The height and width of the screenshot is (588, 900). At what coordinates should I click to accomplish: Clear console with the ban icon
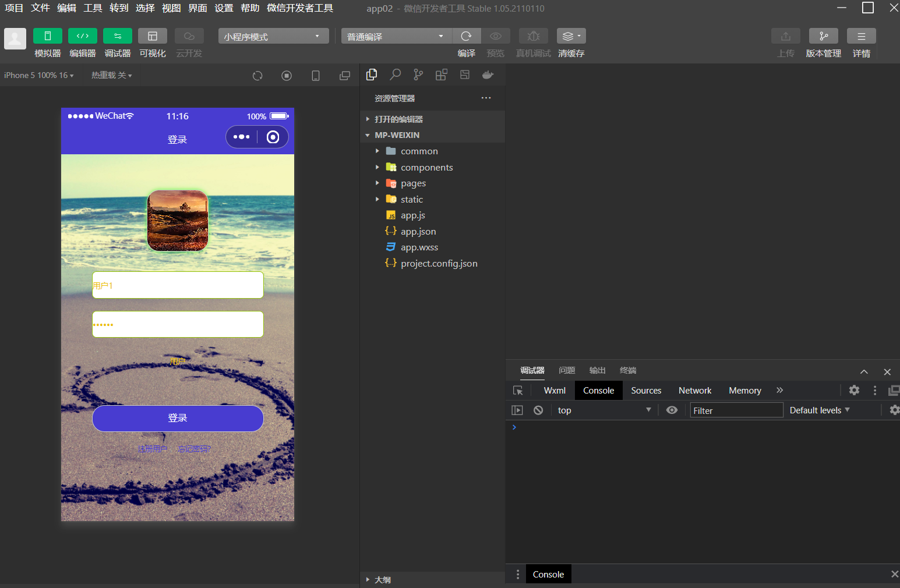538,410
